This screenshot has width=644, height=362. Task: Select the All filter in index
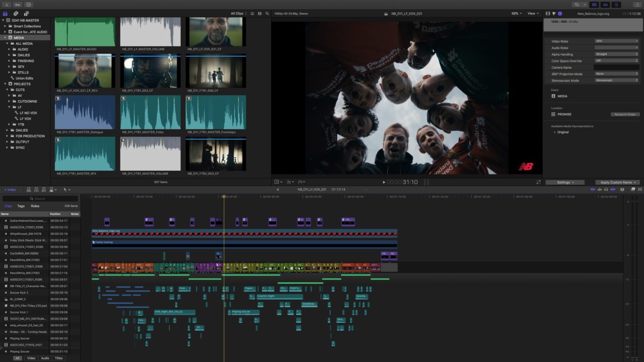[x=17, y=358]
